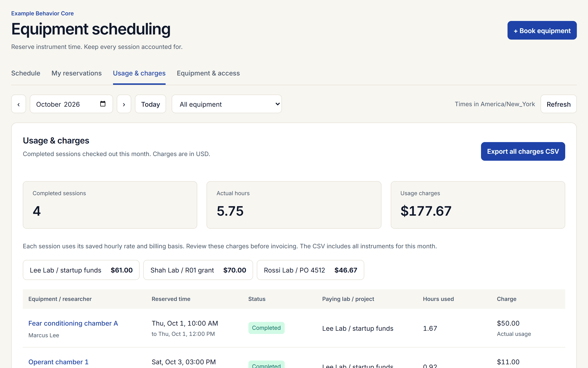Viewport: 588px width, 368px height.
Task: Open the calendar picker icon in month field
Action: pos(103,104)
